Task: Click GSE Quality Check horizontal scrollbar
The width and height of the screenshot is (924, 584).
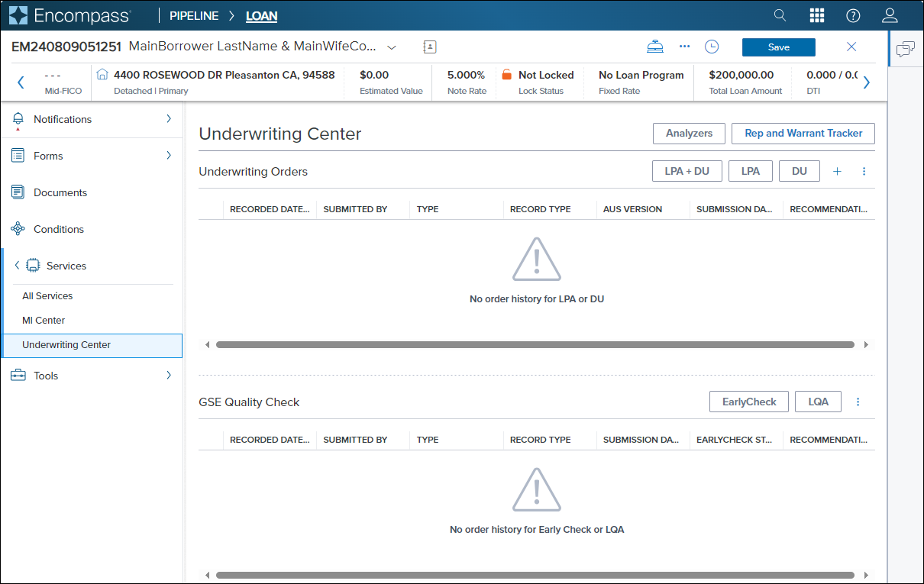Action: click(x=535, y=576)
